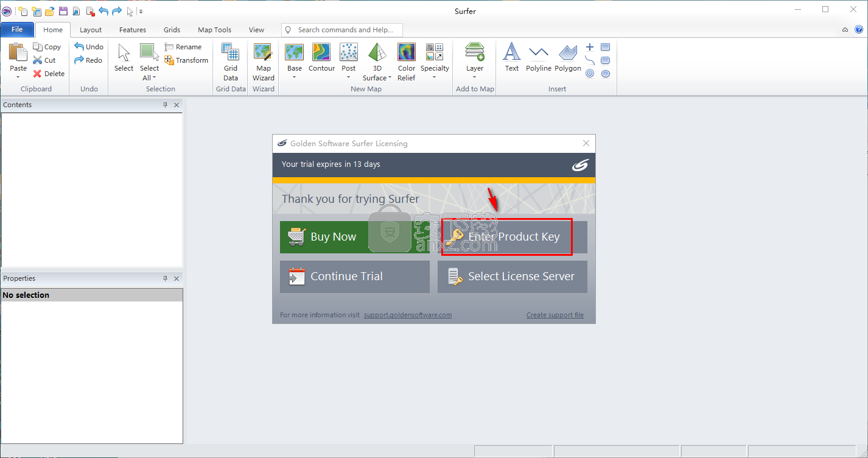The image size is (868, 458).
Task: Expand the Paste dropdown arrow
Action: point(18,77)
